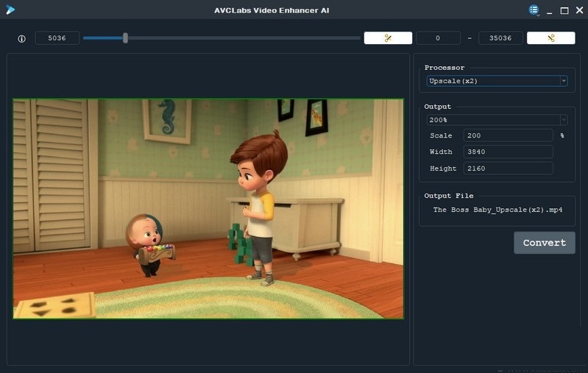Click the Output File section label
588x373 pixels.
(x=448, y=196)
